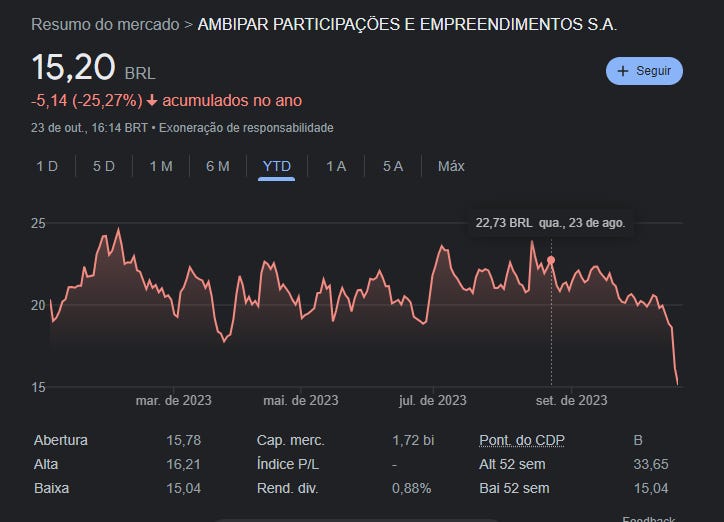The width and height of the screenshot is (724, 522).
Task: Switch to the 1 D tab
Action: (47, 166)
